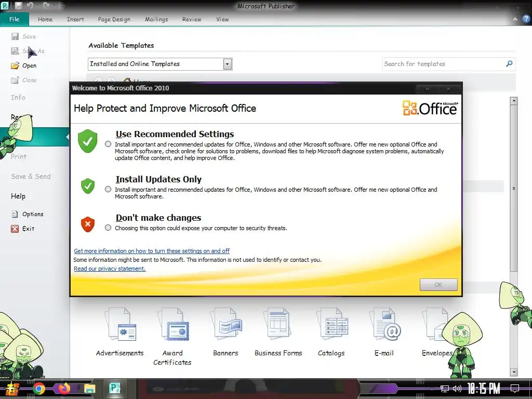532x399 pixels.
Task: Click the Office logo in the dialog
Action: (x=430, y=108)
